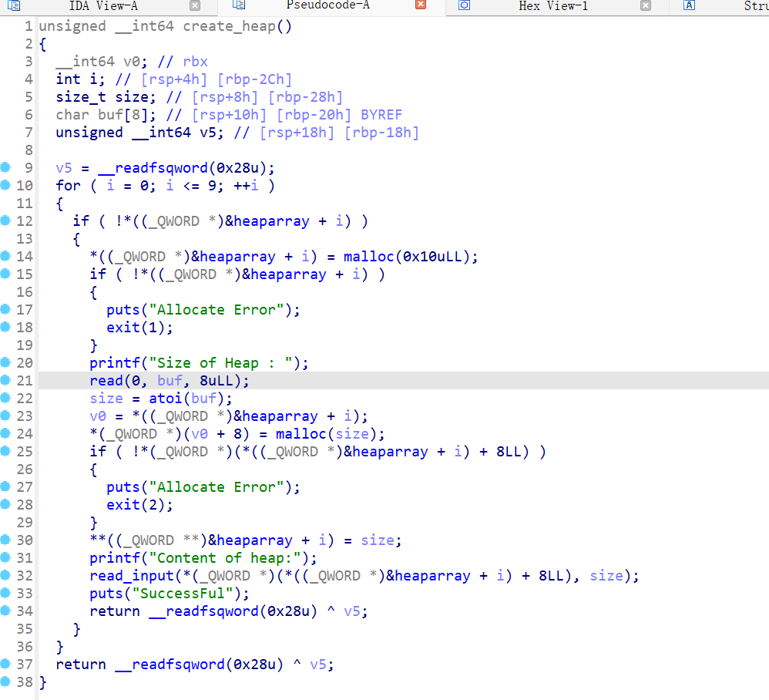Viewport: 769px width, 700px height.
Task: Toggle breakpoint dot on line 9
Action: (x=6, y=167)
